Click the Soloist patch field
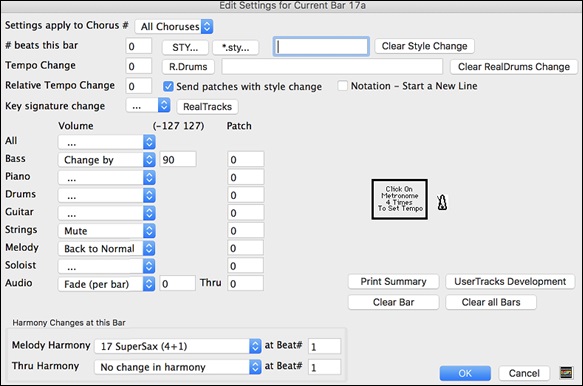Screen dimensions: 583x386 pyautogui.click(x=245, y=266)
